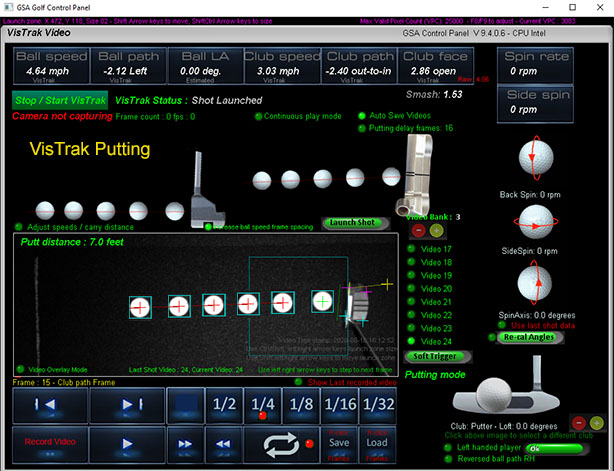Select 1/4 playback speed
This screenshot has height=471, width=614.
[262, 405]
